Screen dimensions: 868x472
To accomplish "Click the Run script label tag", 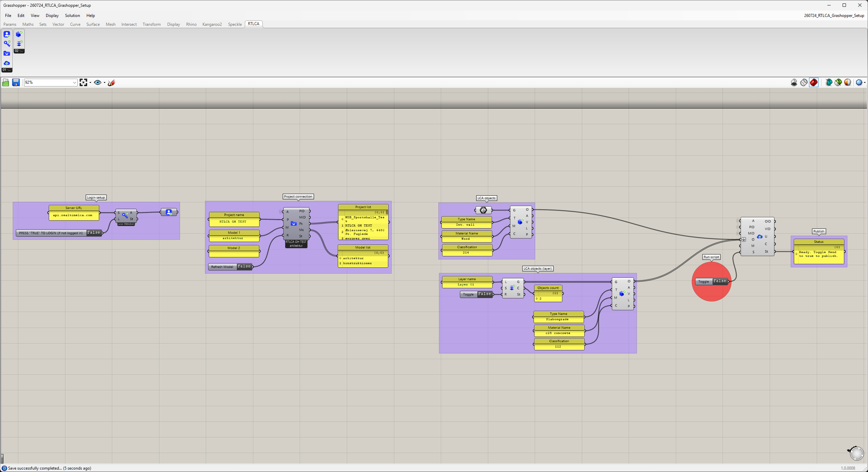I will [711, 257].
